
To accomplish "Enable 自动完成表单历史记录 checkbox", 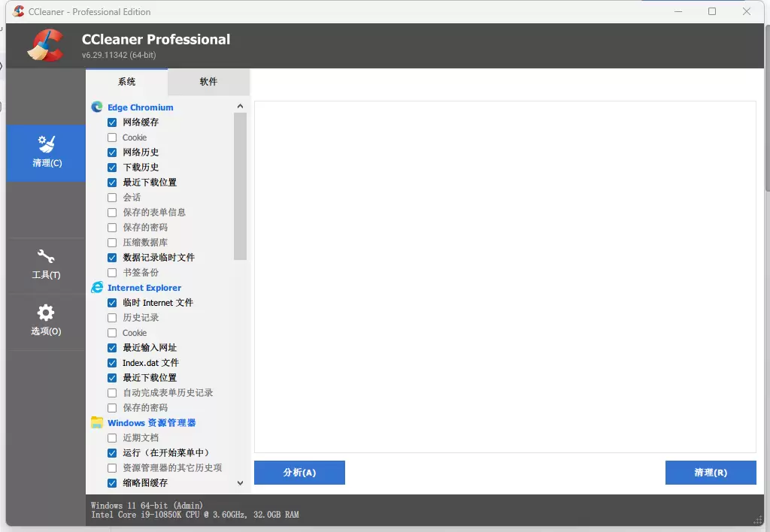I will tap(112, 393).
